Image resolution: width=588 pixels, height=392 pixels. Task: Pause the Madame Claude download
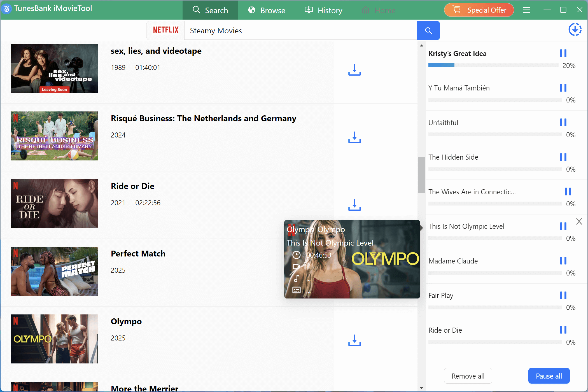coord(563,260)
